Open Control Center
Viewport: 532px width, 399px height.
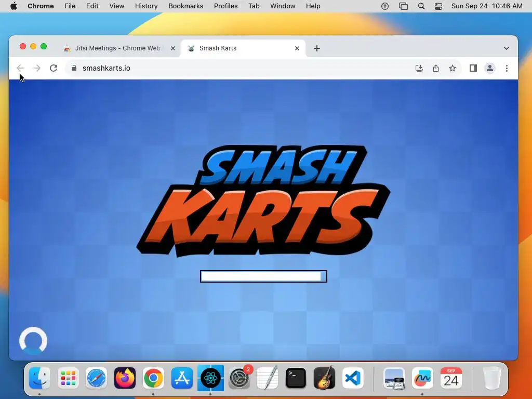click(x=438, y=6)
